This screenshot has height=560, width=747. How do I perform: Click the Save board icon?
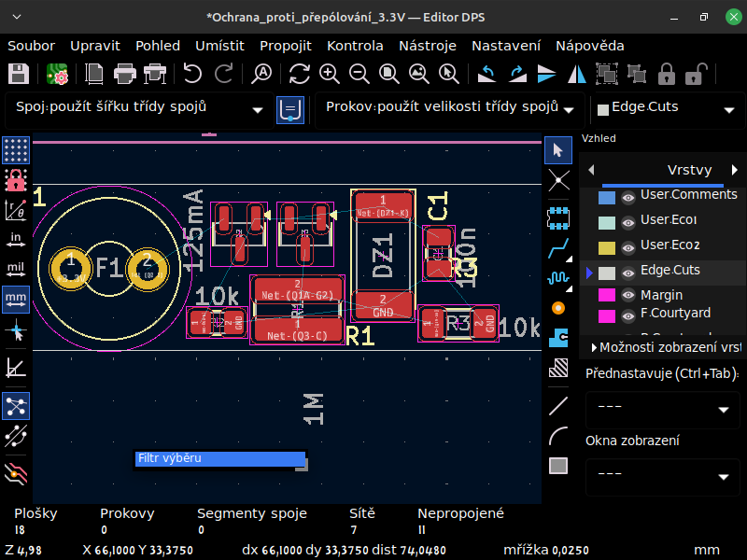(x=19, y=74)
